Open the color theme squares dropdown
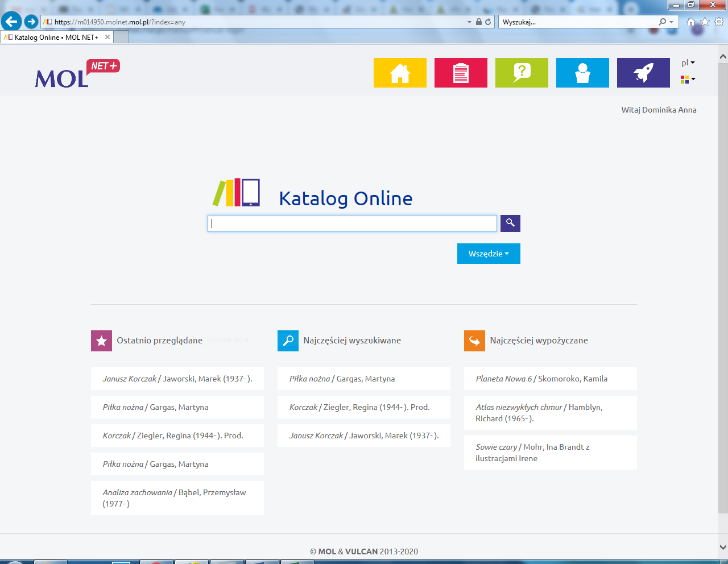 coord(688,79)
